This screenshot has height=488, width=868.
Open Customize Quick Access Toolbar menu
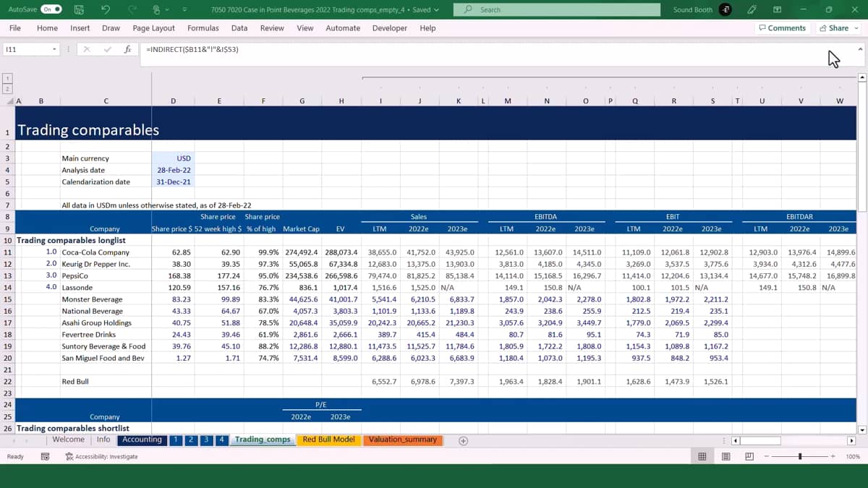pyautogui.click(x=184, y=9)
